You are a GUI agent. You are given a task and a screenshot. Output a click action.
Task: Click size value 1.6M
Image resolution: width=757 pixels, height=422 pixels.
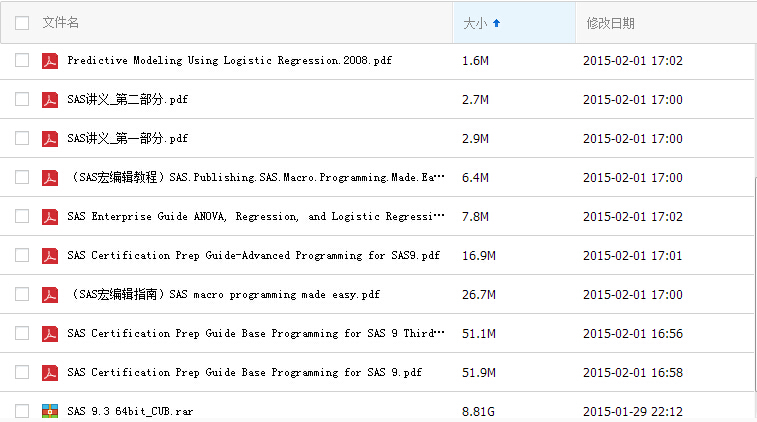click(476, 61)
